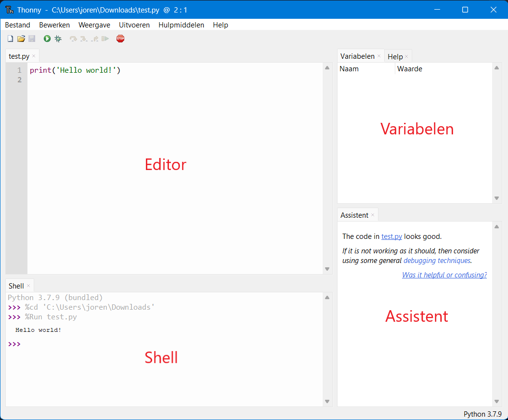Click the Naam column header

366,69
